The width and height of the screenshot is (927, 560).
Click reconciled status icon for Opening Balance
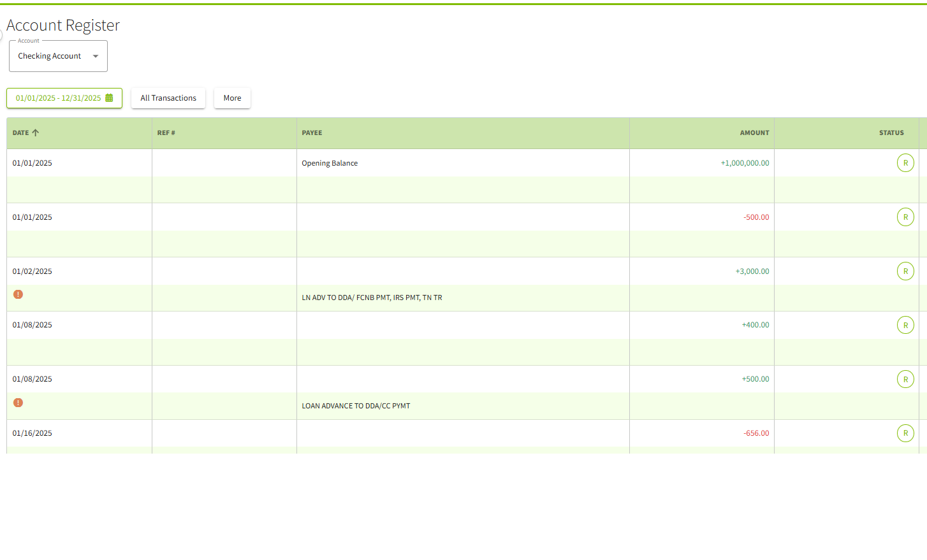(x=905, y=163)
